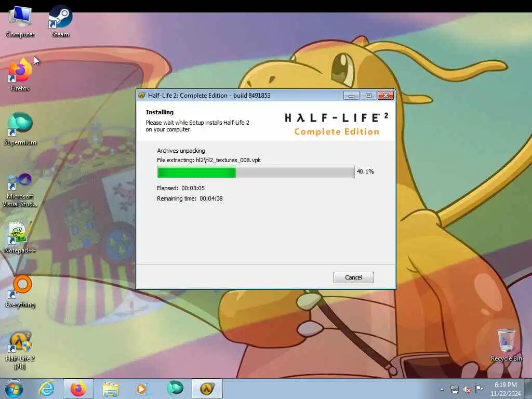Click the installer title bar lambda icon
Viewport: 532px width, 399px height.
coord(141,96)
